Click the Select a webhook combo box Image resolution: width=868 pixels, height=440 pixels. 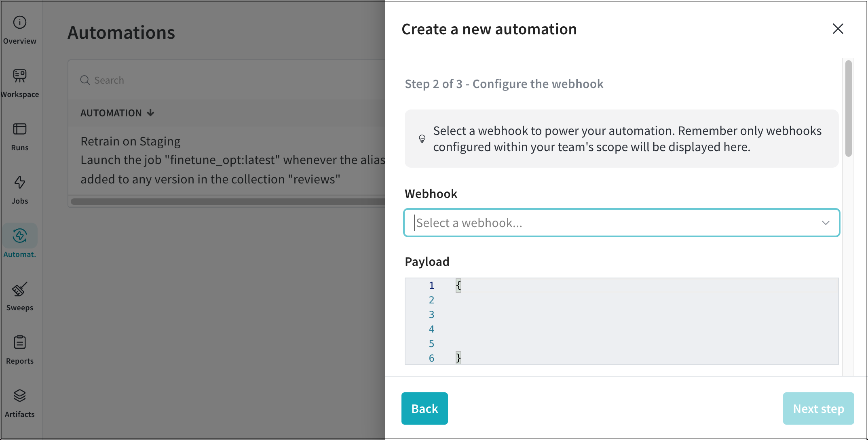click(606, 223)
